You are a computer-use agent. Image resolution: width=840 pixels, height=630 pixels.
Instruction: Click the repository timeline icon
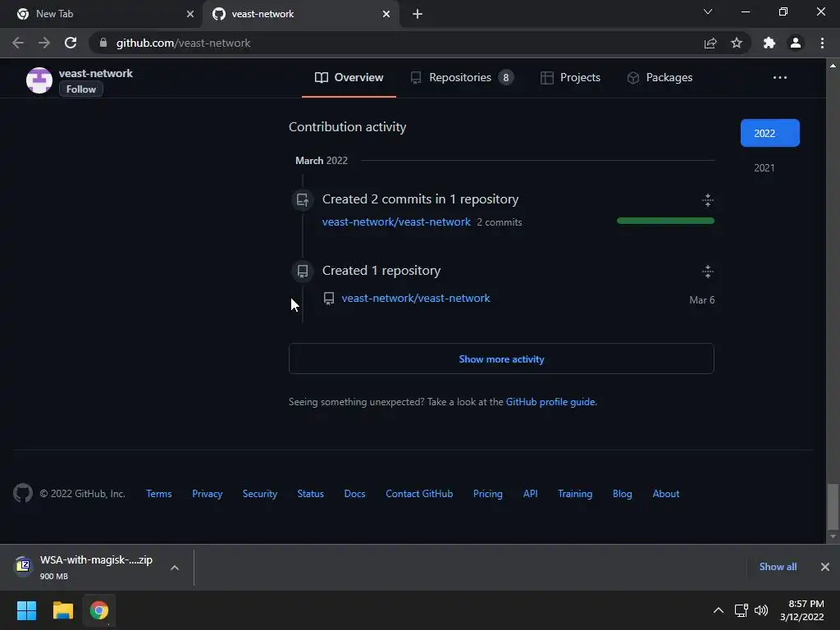303,271
